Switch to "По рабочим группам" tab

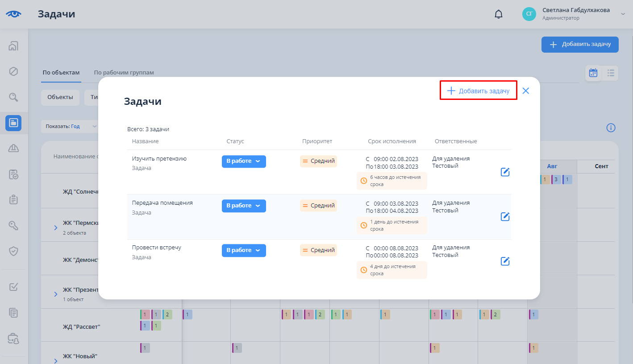pyautogui.click(x=124, y=73)
